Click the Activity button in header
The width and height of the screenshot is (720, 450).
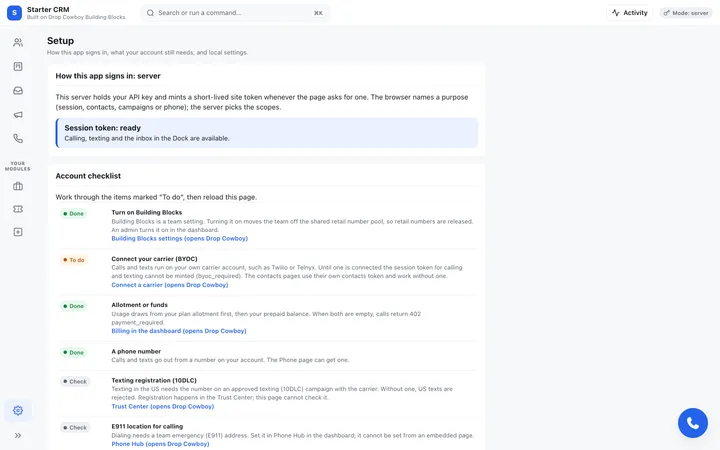tap(630, 13)
